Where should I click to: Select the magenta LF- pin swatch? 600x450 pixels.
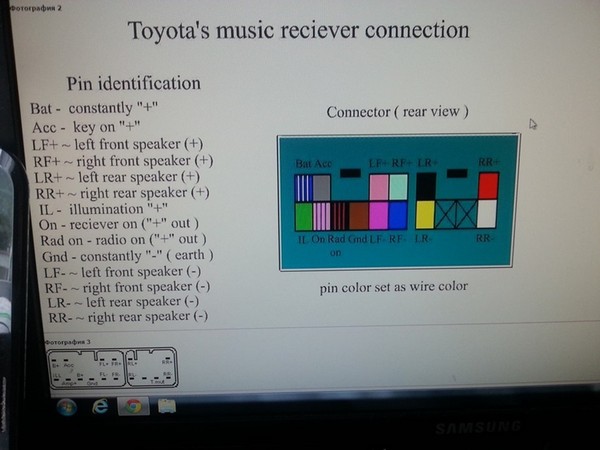(378, 216)
